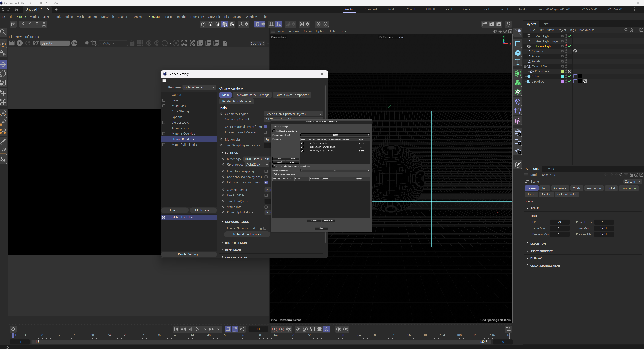Add a Cube primitive from side palette
Screen dimensions: 644x349
point(518,53)
